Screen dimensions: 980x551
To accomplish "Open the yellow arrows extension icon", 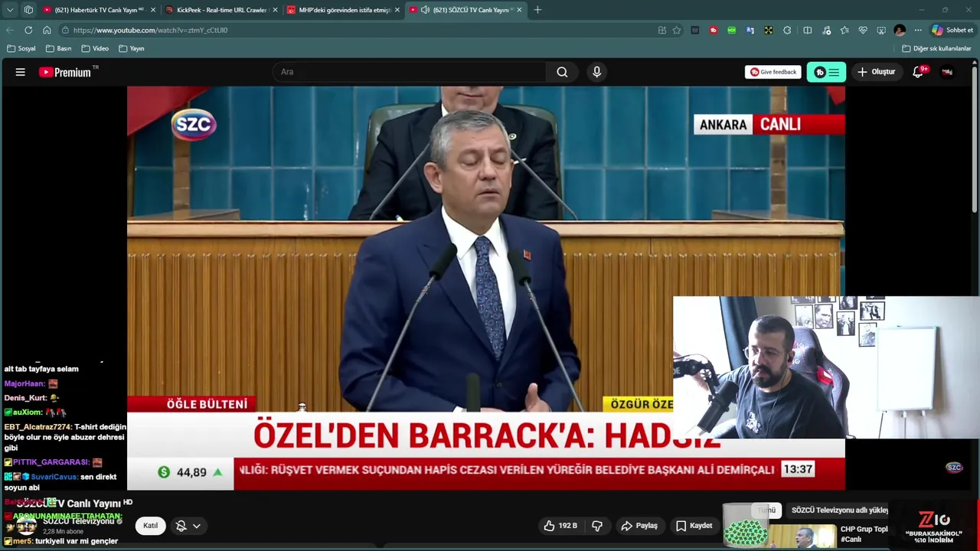I will click(x=769, y=30).
